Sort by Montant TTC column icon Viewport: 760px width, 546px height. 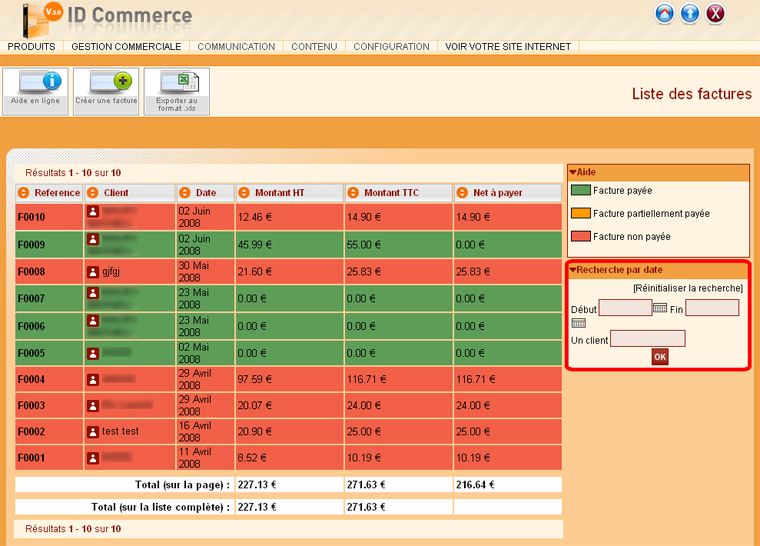point(353,193)
